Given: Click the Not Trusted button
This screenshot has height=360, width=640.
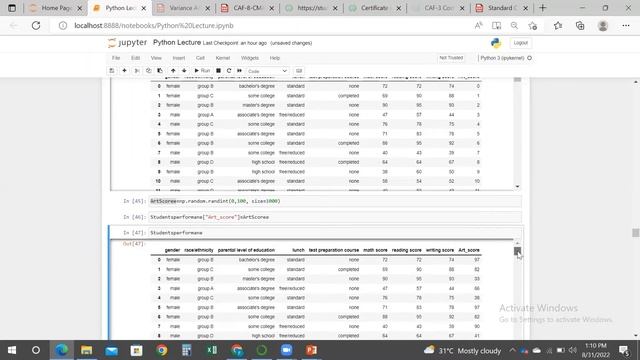Looking at the screenshot, I should coord(451,58).
